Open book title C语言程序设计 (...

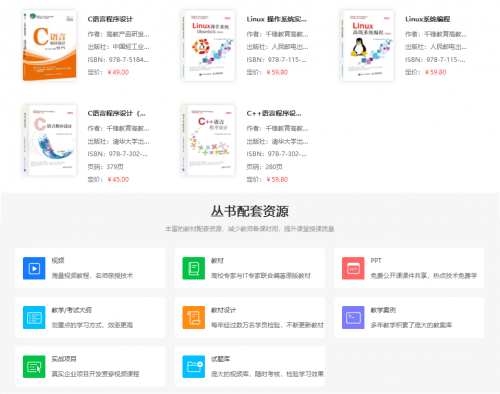(x=117, y=113)
